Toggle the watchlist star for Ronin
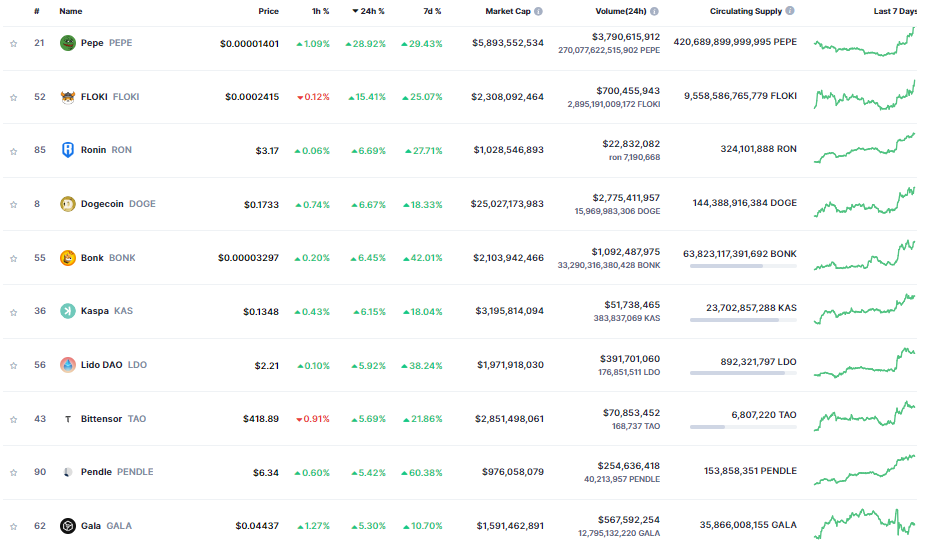This screenshot has height=548, width=939. pos(13,151)
